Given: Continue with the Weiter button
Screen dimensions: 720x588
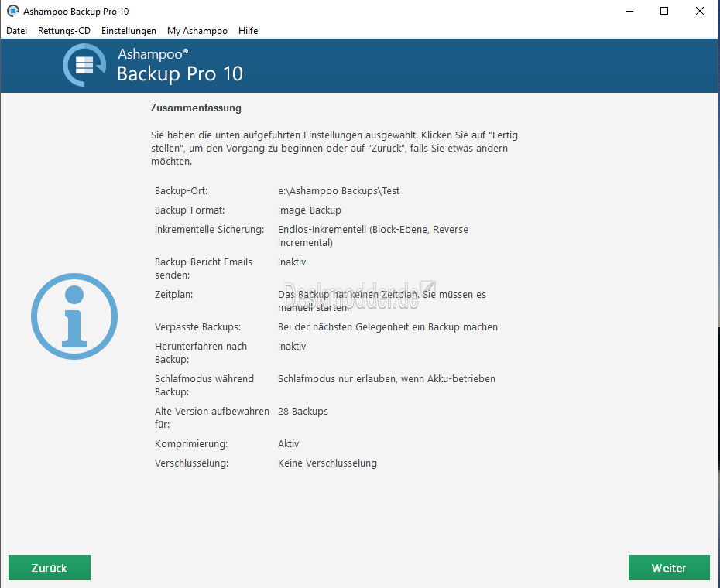Looking at the screenshot, I should [x=669, y=567].
